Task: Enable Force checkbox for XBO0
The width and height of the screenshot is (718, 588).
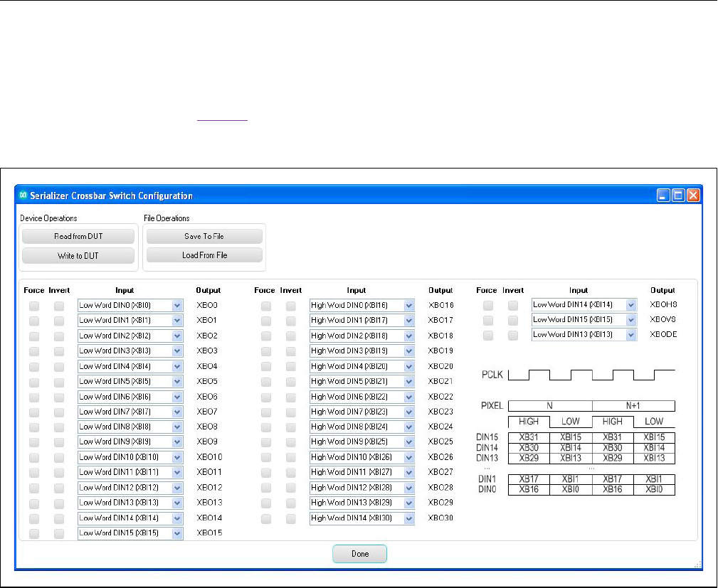Action: click(34, 306)
